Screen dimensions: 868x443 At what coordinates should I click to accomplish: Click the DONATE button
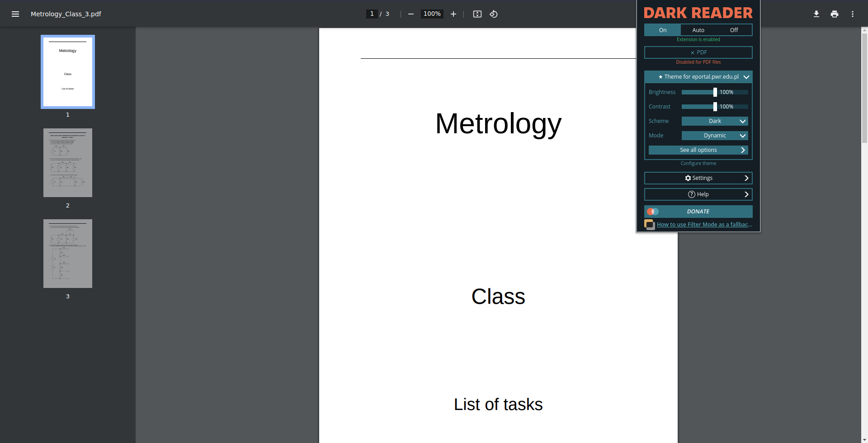698,212
